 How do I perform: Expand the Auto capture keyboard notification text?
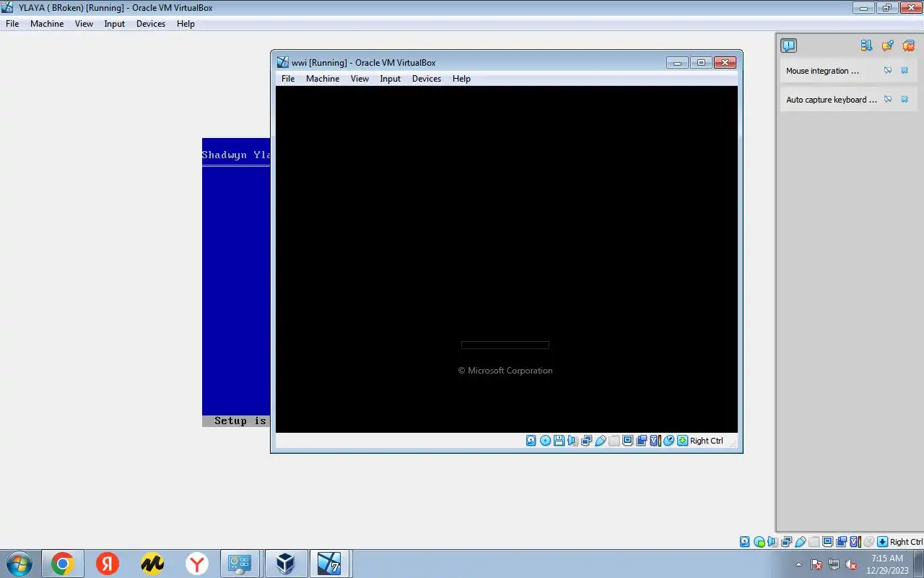coord(832,100)
